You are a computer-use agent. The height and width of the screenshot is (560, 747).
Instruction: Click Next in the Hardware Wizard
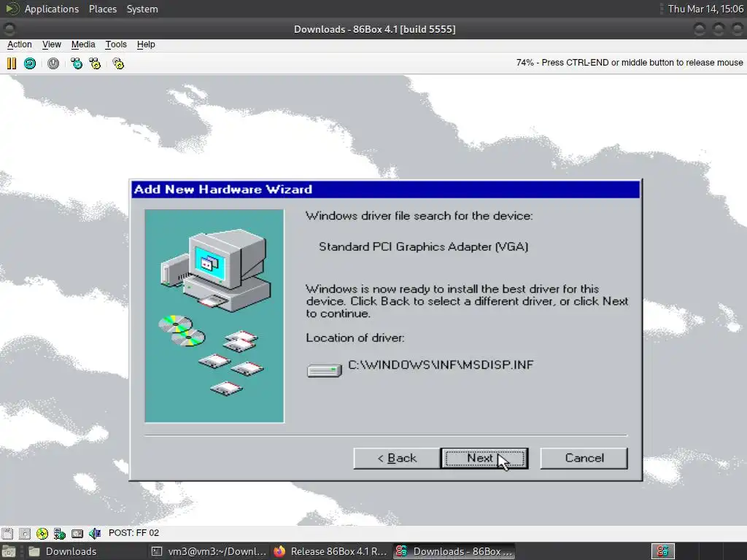484,458
